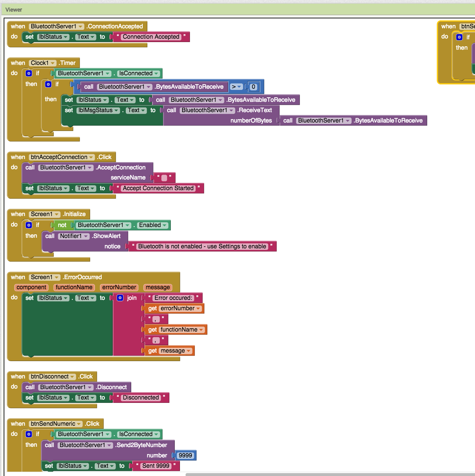Open the get functionName variable dropdown
The width and height of the screenshot is (475, 476).
point(182,330)
